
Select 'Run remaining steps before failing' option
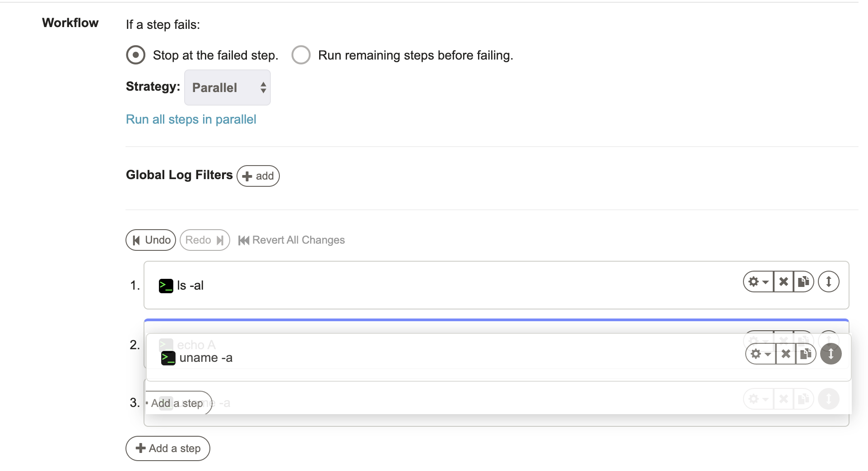[301, 55]
